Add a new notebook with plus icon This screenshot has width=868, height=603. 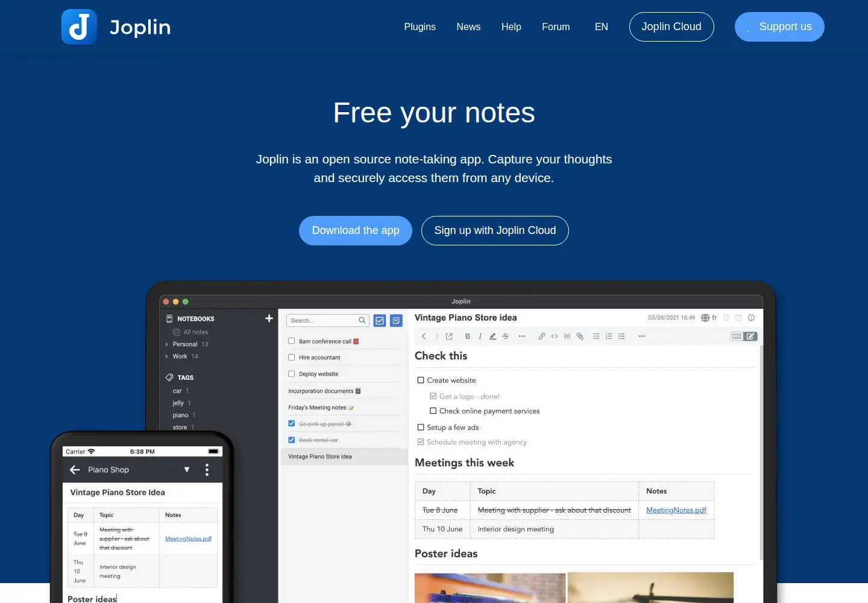[x=269, y=318]
